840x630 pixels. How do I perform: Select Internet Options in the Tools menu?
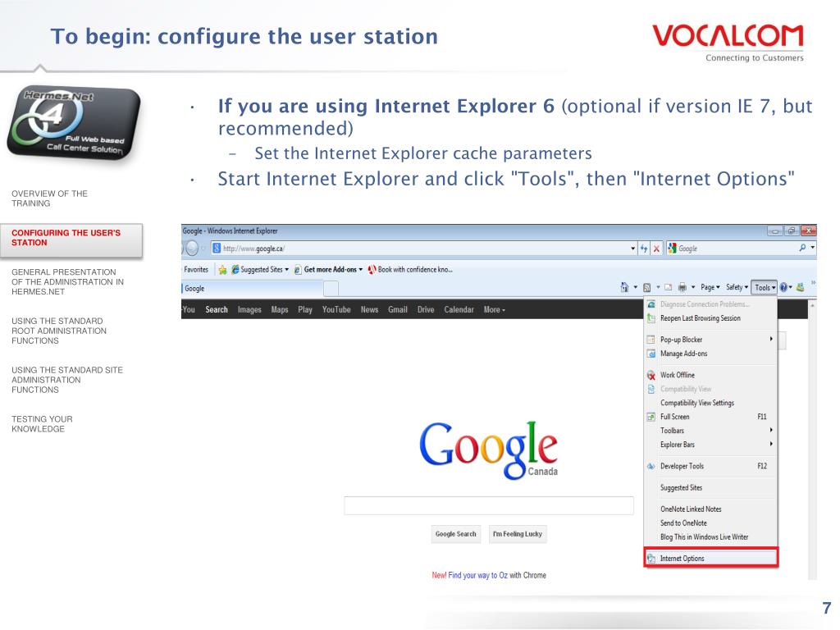pyautogui.click(x=710, y=558)
